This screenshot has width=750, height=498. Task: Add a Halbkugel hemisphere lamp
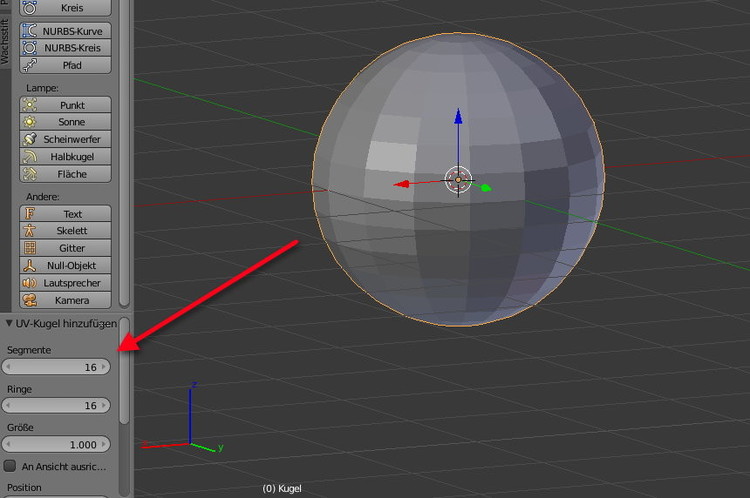[66, 157]
